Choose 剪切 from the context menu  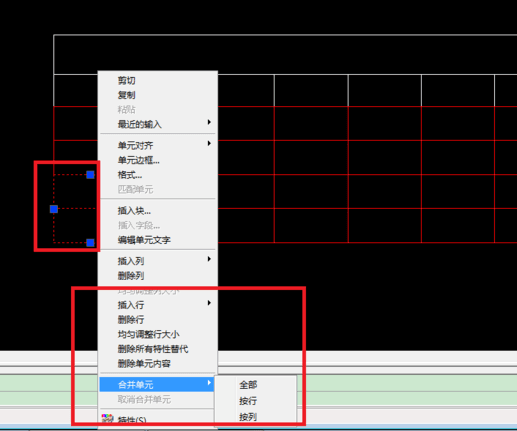coord(126,81)
